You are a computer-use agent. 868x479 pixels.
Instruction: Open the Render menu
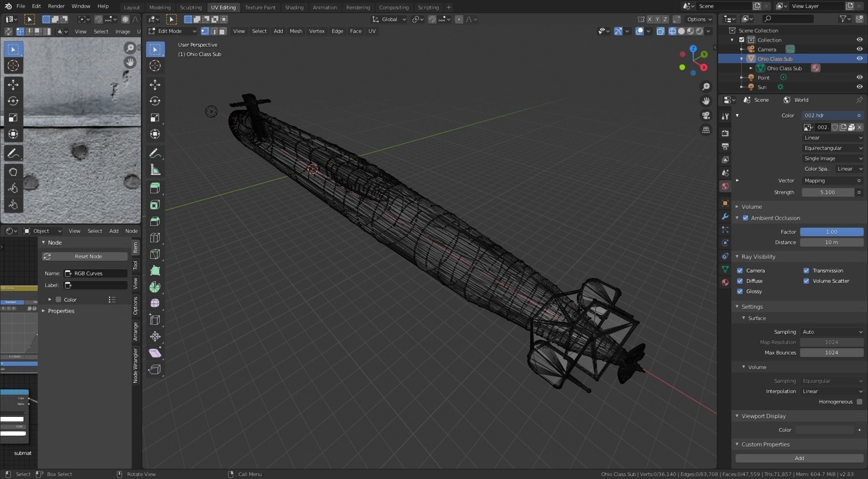click(x=56, y=6)
